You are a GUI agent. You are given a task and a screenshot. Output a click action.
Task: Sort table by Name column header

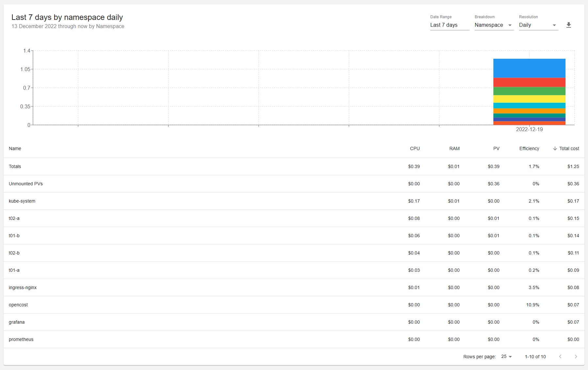point(15,148)
